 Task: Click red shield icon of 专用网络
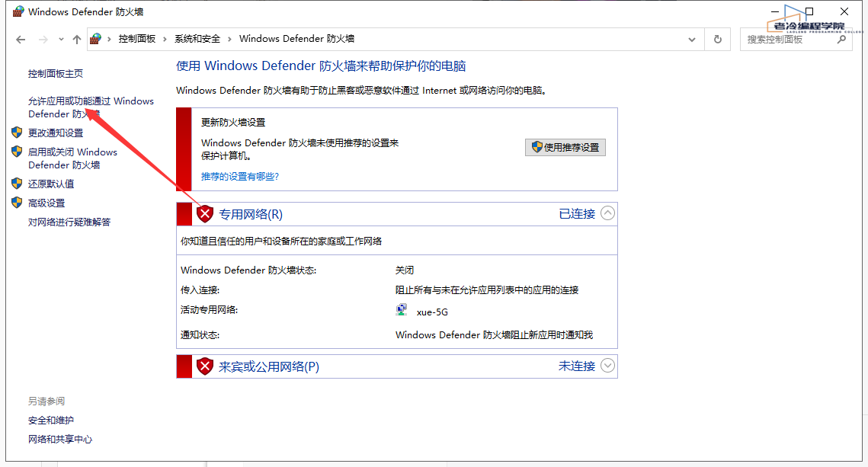coord(205,213)
